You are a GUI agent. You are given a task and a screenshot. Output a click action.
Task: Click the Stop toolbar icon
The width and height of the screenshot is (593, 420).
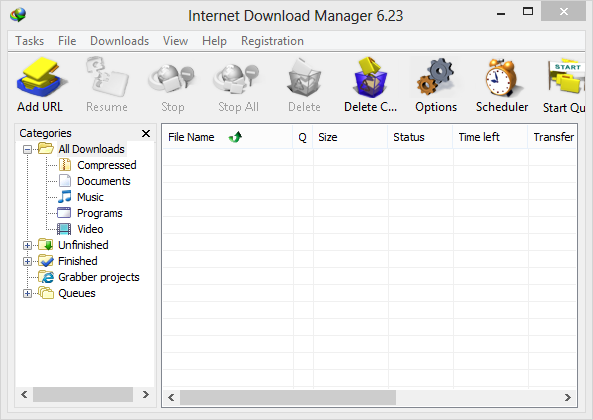pyautogui.click(x=172, y=79)
